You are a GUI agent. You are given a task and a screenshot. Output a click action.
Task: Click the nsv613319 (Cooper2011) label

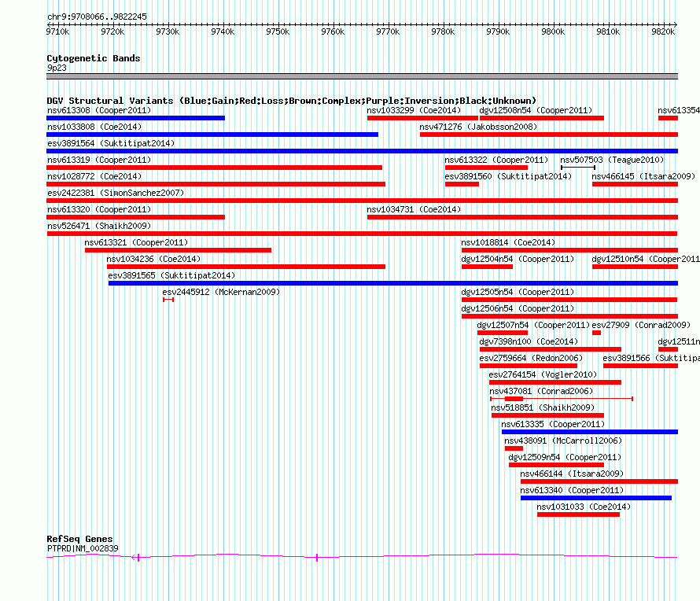(100, 160)
